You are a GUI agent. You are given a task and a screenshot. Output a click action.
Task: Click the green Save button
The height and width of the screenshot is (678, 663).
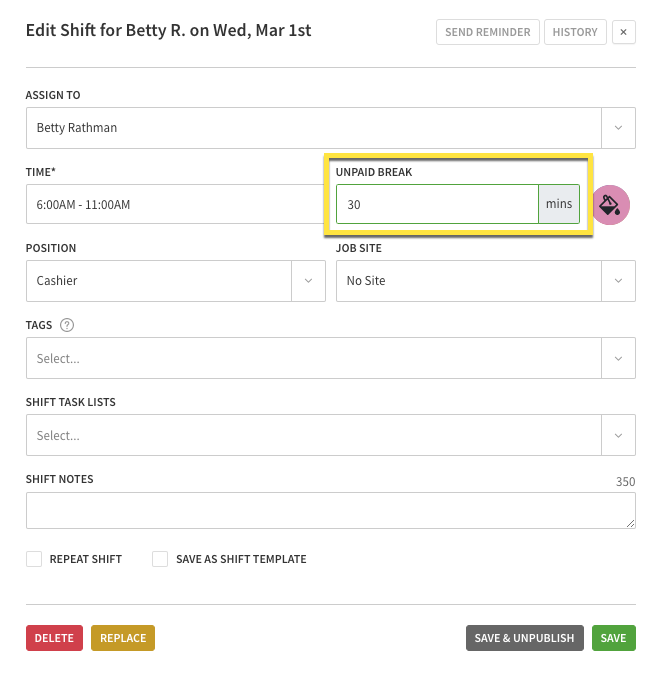click(613, 638)
